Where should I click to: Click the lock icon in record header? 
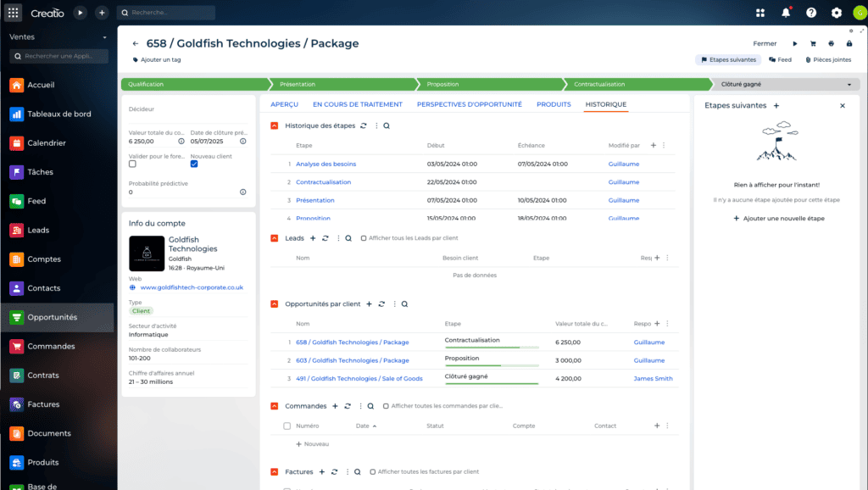pos(849,43)
